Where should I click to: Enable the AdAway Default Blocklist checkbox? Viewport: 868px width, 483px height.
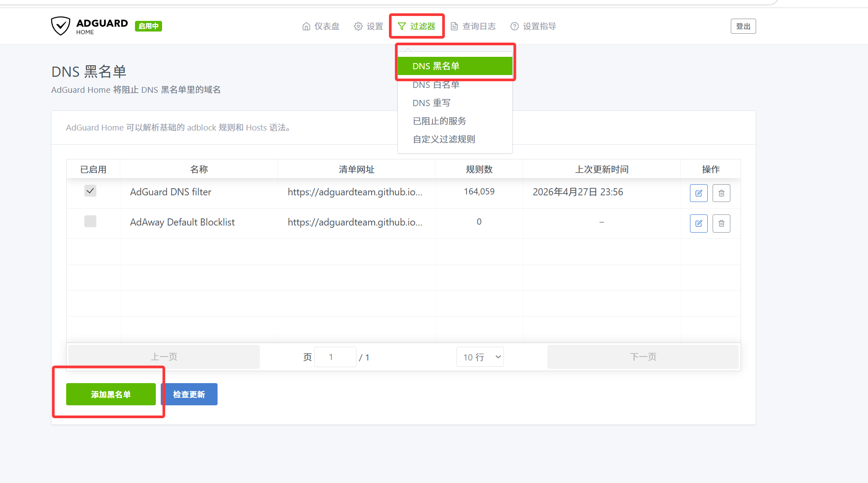(x=90, y=221)
